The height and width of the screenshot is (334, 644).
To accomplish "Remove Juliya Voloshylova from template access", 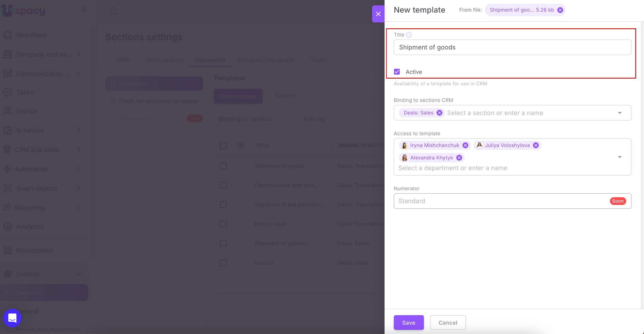I will (x=536, y=145).
